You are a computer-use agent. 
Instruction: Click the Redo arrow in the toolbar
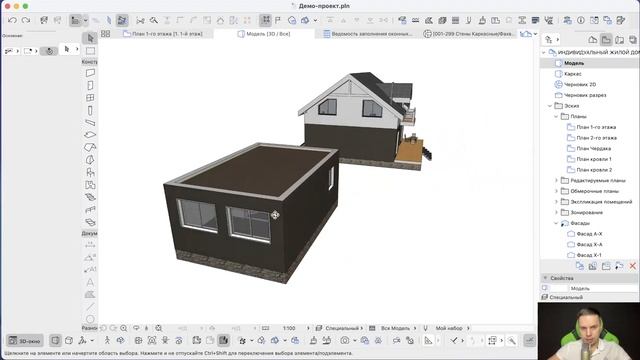[x=26, y=20]
